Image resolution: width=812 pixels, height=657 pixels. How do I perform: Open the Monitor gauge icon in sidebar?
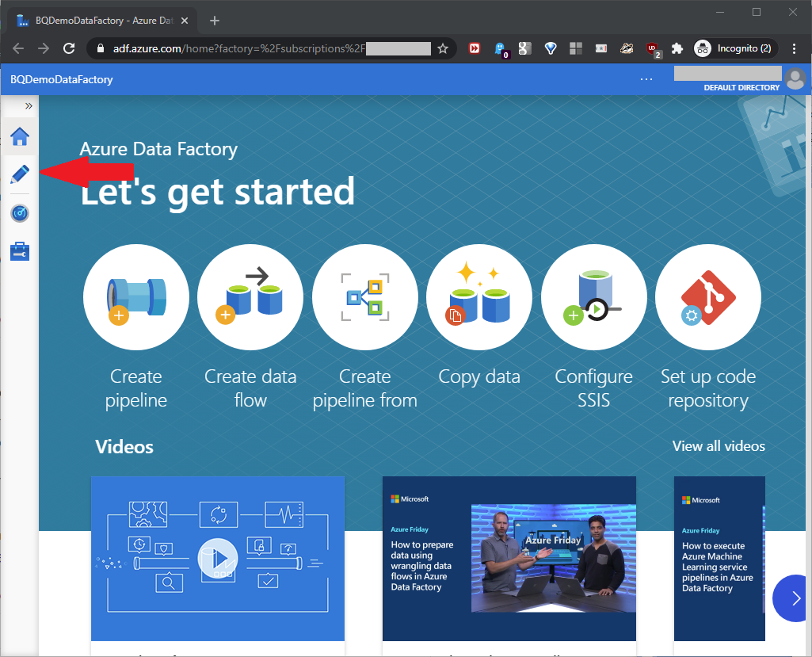point(20,213)
